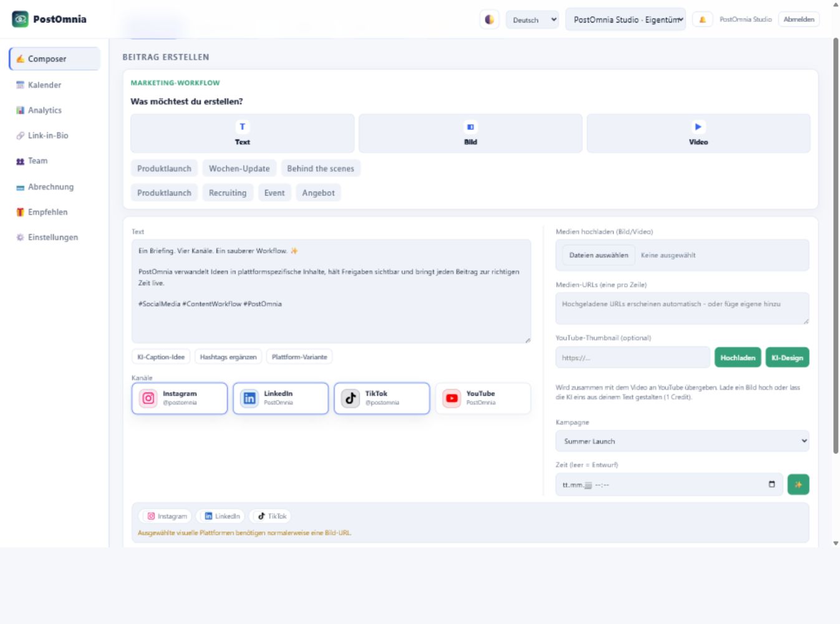This screenshot has width=840, height=624.
Task: Click the Abmelden button
Action: pos(799,20)
